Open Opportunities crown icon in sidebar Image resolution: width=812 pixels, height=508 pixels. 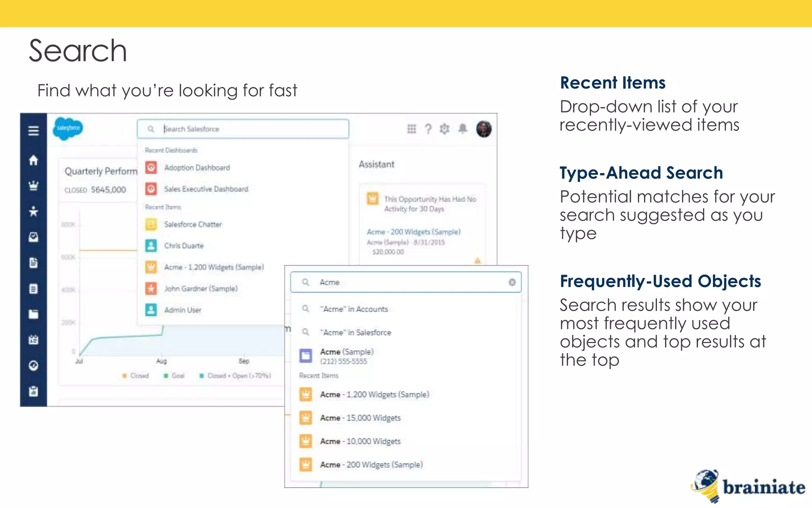[34, 186]
